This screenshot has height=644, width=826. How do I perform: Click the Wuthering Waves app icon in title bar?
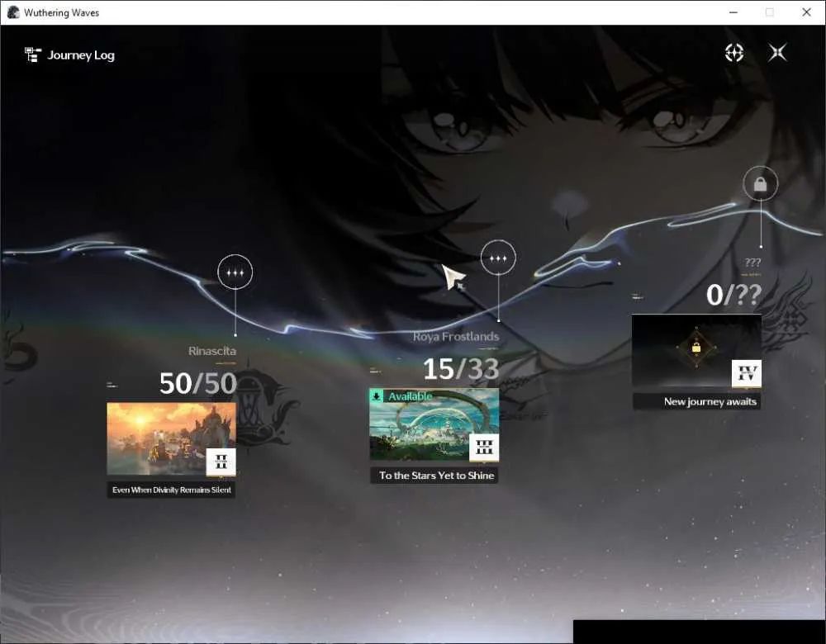pyautogui.click(x=13, y=12)
